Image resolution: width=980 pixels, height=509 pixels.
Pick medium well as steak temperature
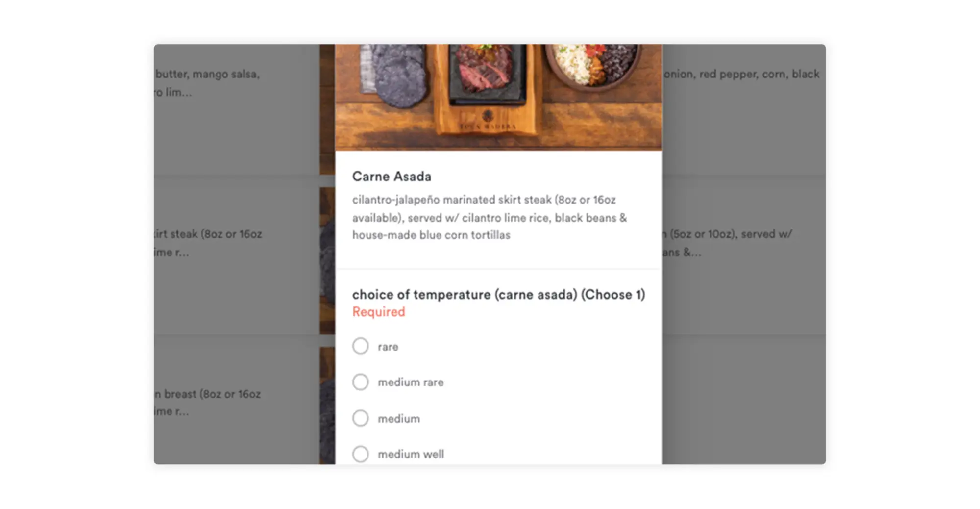click(361, 454)
